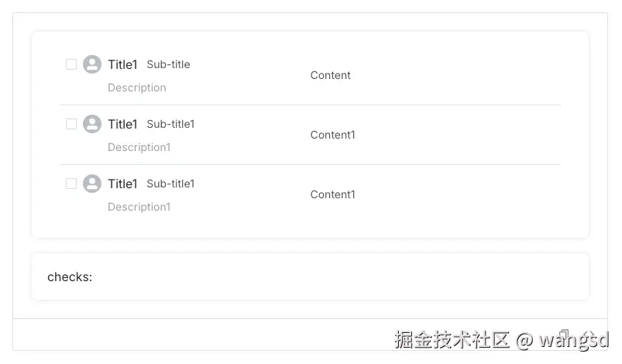Select the avatar icon in the second row
Screen dimensions: 622x364
(92, 124)
